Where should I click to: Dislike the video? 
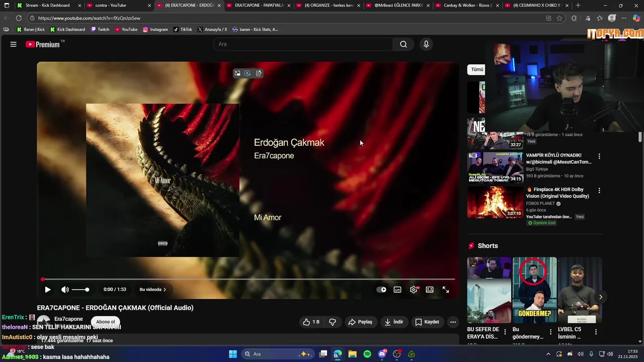click(333, 322)
